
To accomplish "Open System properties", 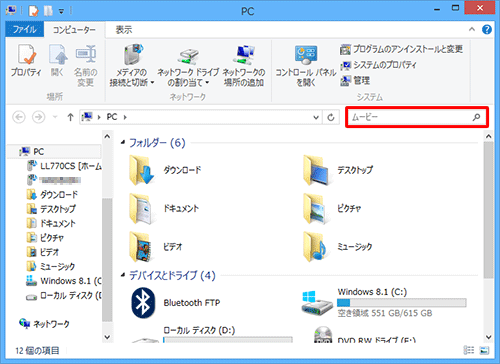I will (378, 65).
